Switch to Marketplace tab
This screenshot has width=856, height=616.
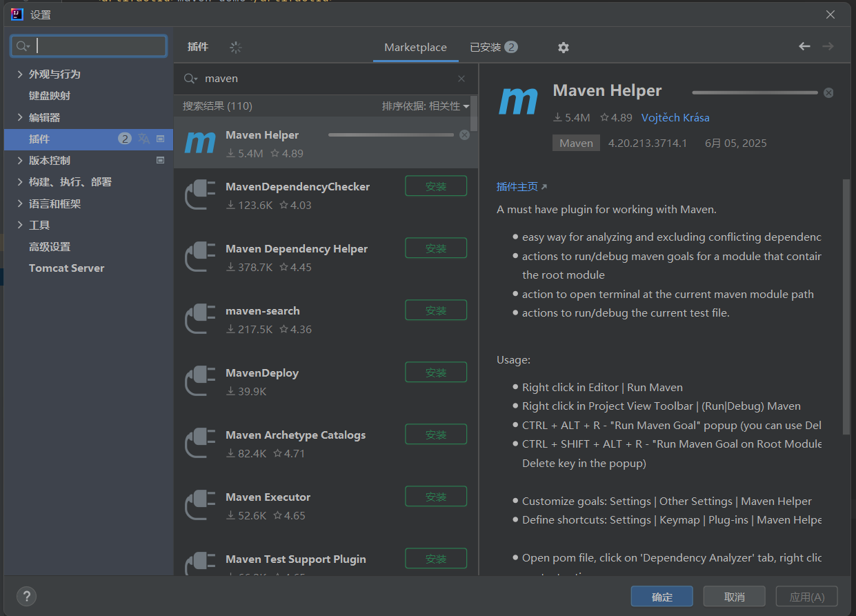pos(415,47)
